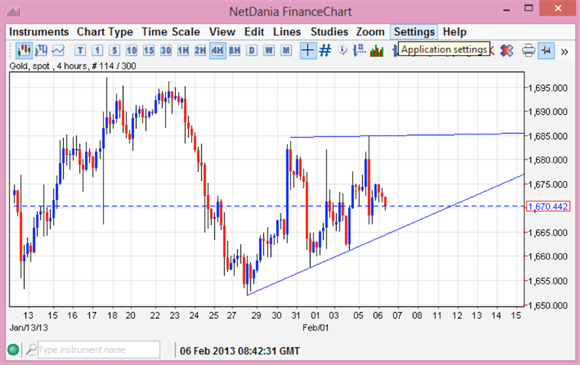Toggle the 4H time scale button
The width and height of the screenshot is (580, 365).
(x=218, y=50)
